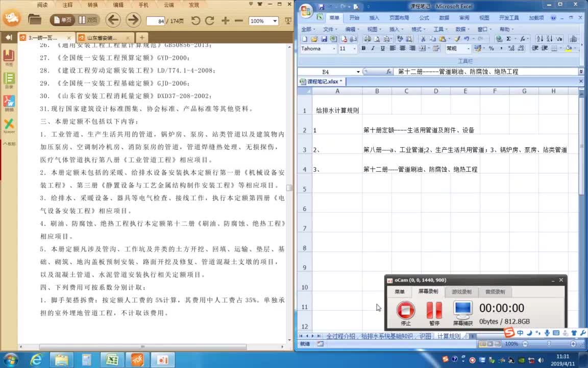
Task: Open convert-to-Word tool in PDF sidebar
Action: (x=9, y=103)
